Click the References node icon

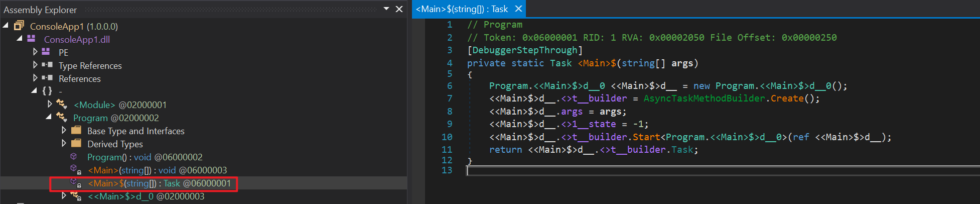[x=47, y=78]
